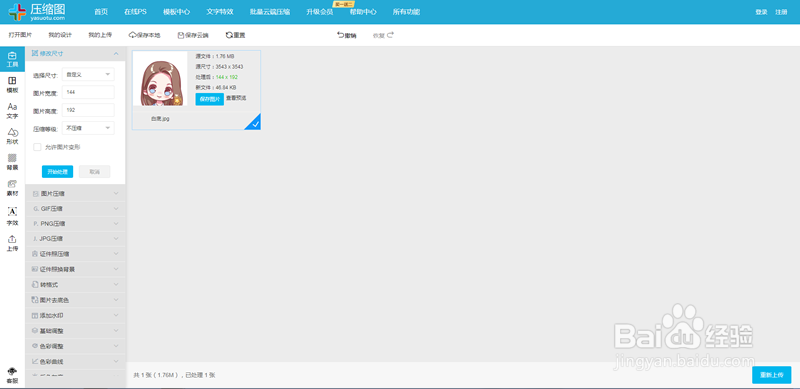Click the 开始处理 button
The width and height of the screenshot is (800, 389).
point(57,172)
